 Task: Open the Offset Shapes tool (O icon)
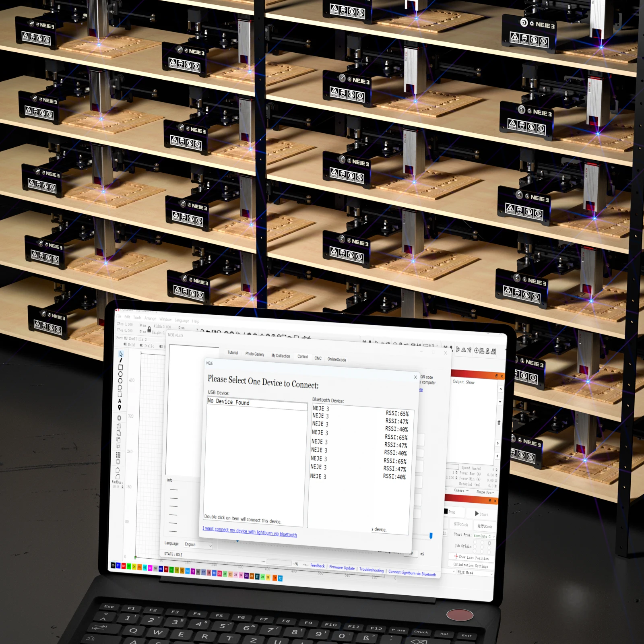point(119,418)
